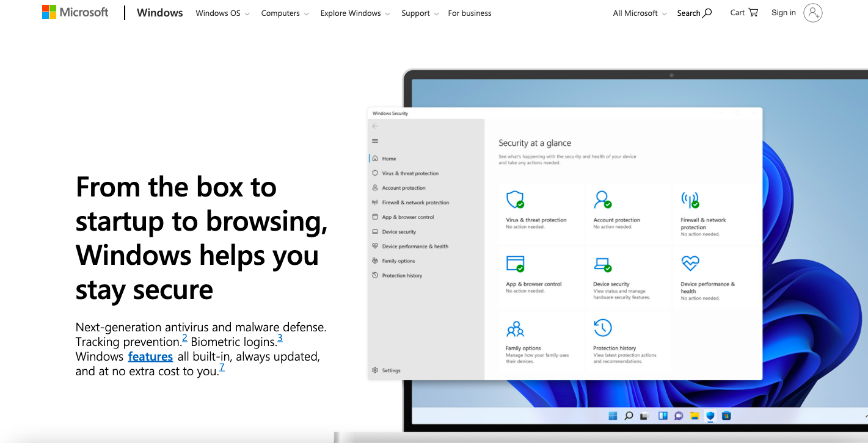868x443 pixels.
Task: Click the taskbar Search magnifier icon
Action: (629, 416)
